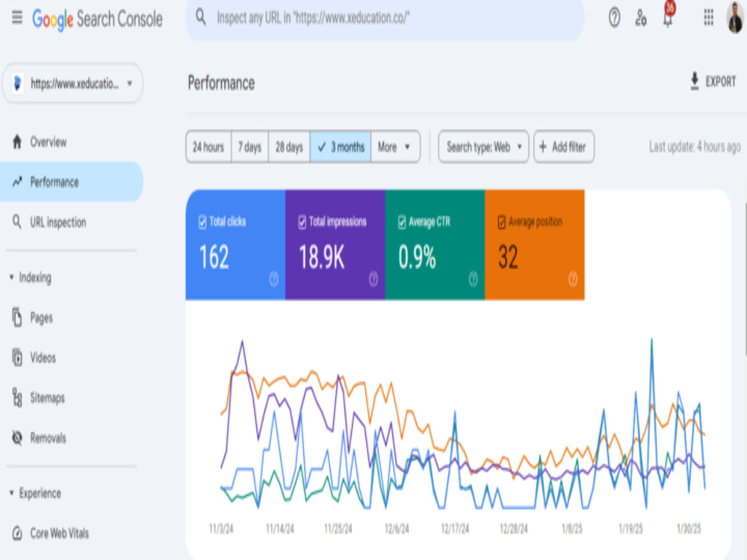Screen dimensions: 747x560
Task: Click the Performance page heading
Action: (x=221, y=83)
